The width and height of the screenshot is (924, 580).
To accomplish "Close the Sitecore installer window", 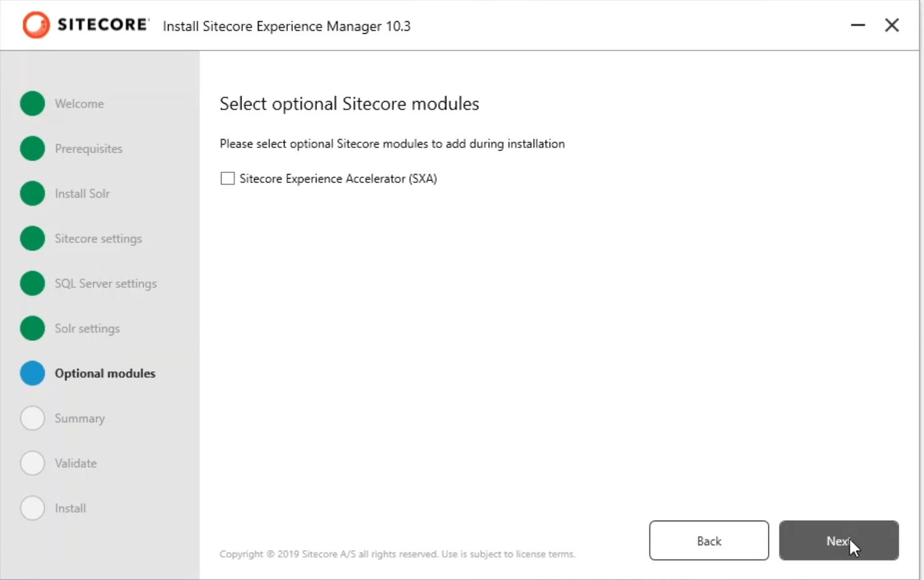I will click(892, 25).
